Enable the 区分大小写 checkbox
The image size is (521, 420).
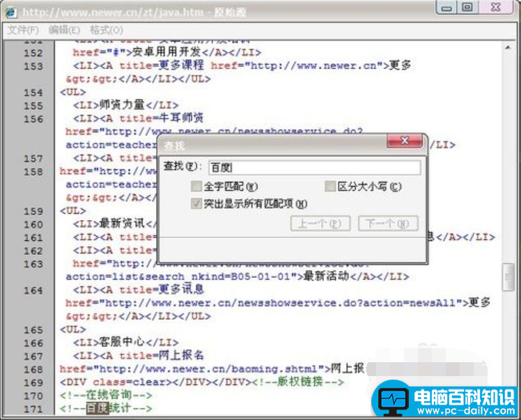(x=330, y=187)
